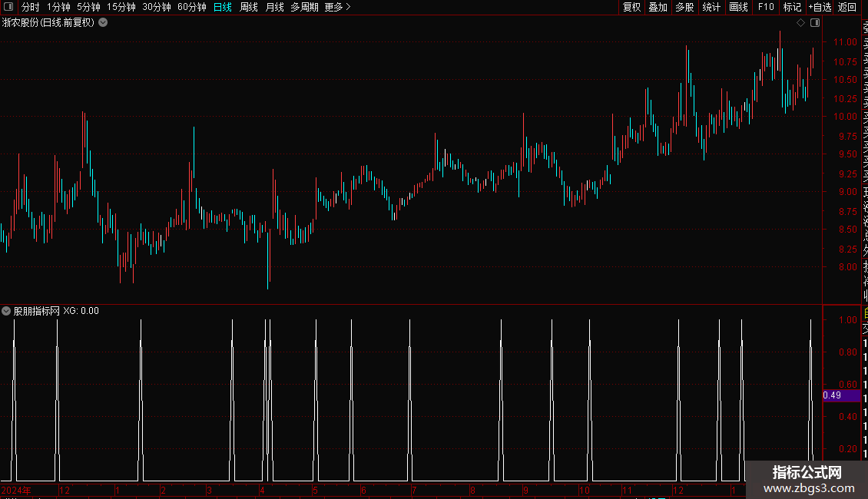Screen dimensions: 868x499
Task: Open dropdown beside 浙农股份(日线.前复权) title
Action: pos(103,23)
